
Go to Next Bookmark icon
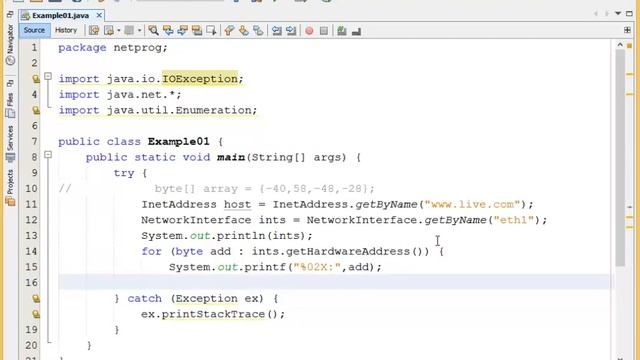click(244, 31)
